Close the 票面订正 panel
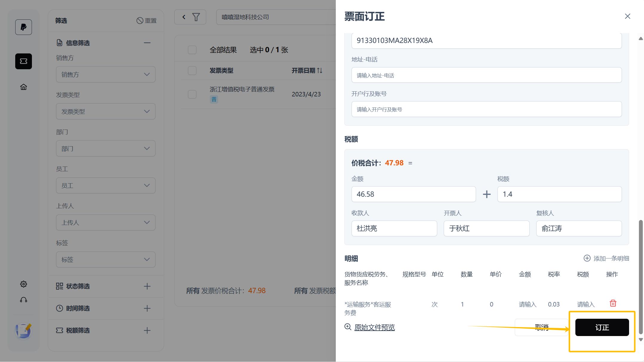The width and height of the screenshot is (644, 362). pos(628,16)
